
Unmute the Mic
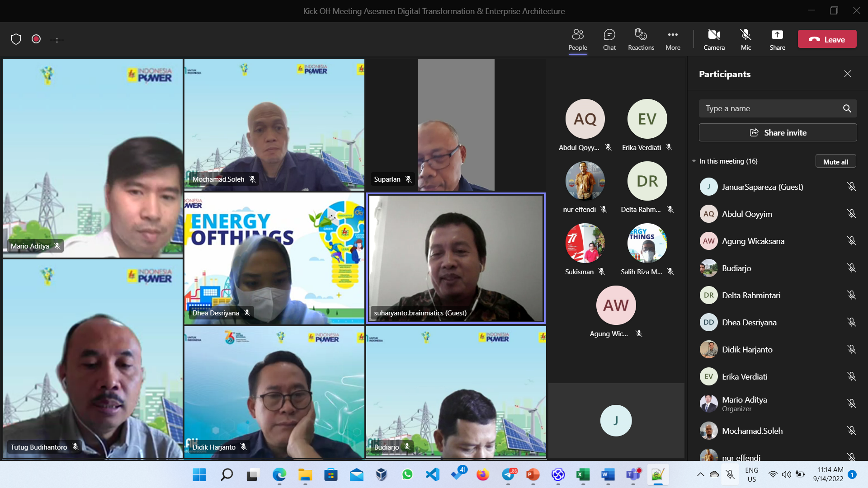pyautogui.click(x=745, y=39)
